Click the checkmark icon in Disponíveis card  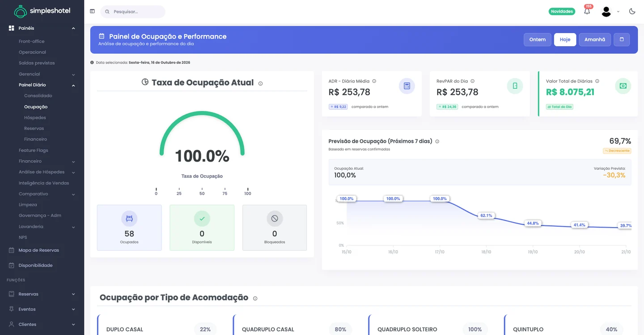pos(202,219)
